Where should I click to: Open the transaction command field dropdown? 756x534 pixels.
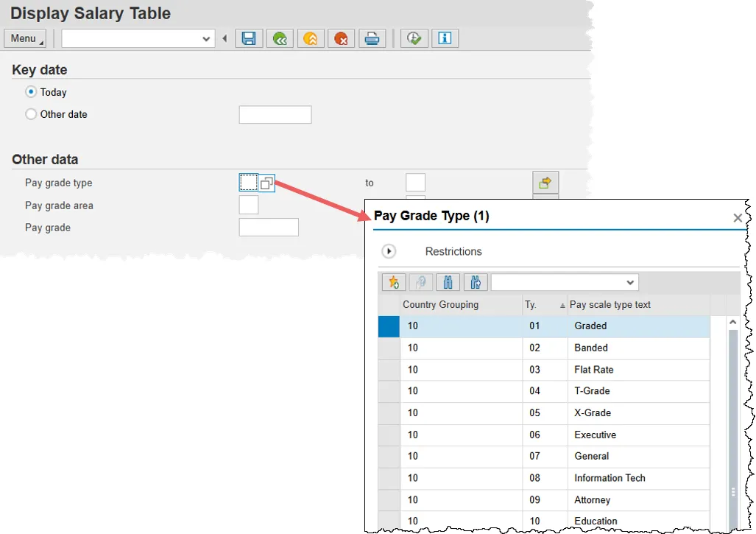tap(207, 38)
